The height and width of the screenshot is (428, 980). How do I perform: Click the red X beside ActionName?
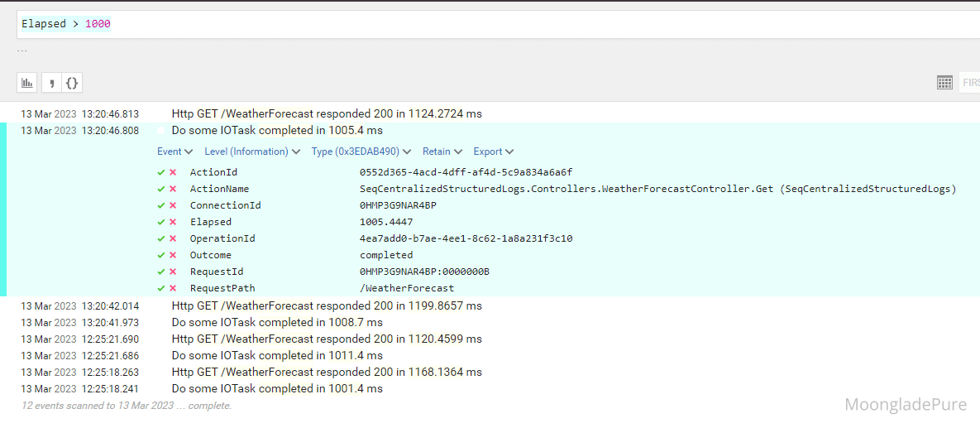[173, 189]
